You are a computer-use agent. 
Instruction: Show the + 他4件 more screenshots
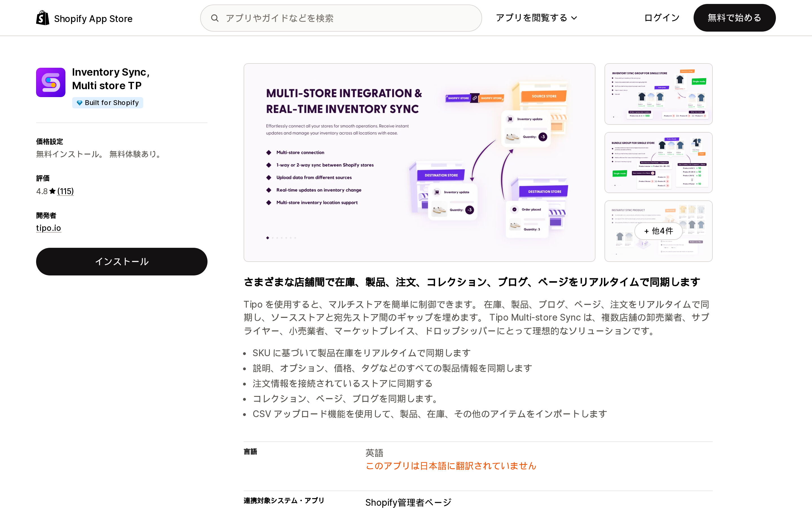point(658,231)
